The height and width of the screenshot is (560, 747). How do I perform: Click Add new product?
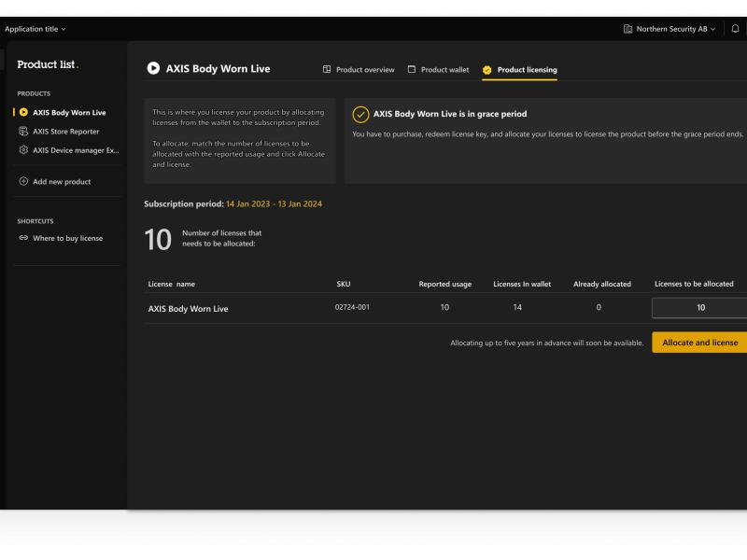(x=62, y=181)
